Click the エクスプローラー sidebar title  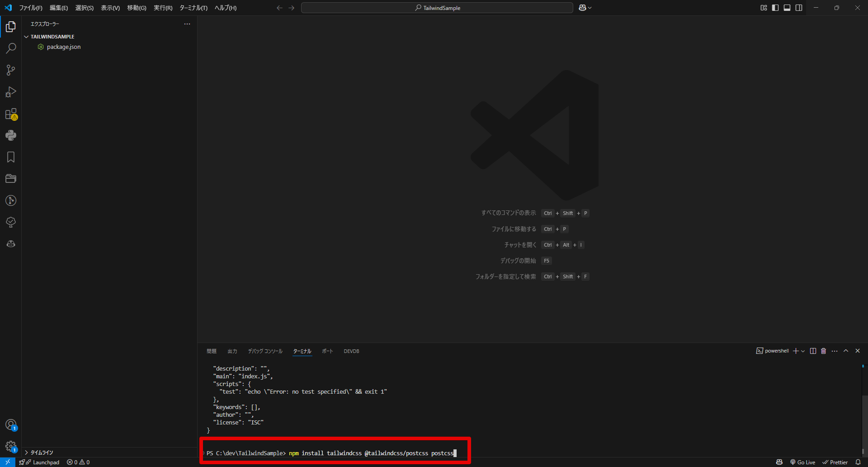(x=45, y=24)
